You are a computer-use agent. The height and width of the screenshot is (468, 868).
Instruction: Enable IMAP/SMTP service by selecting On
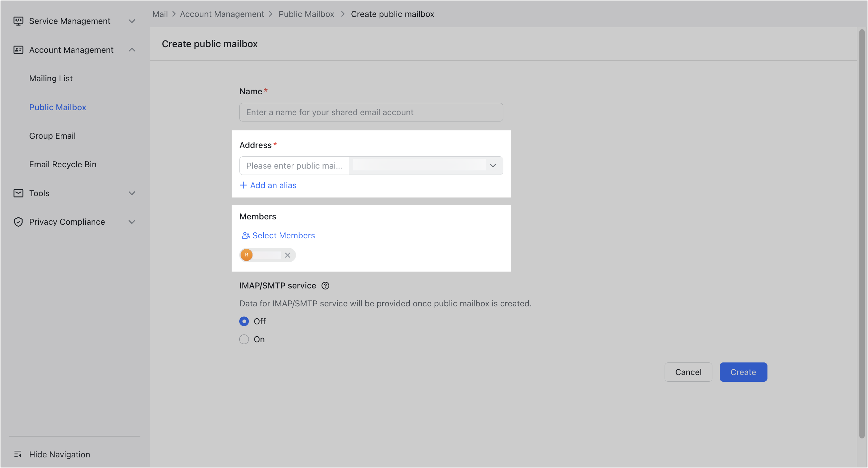244,339
